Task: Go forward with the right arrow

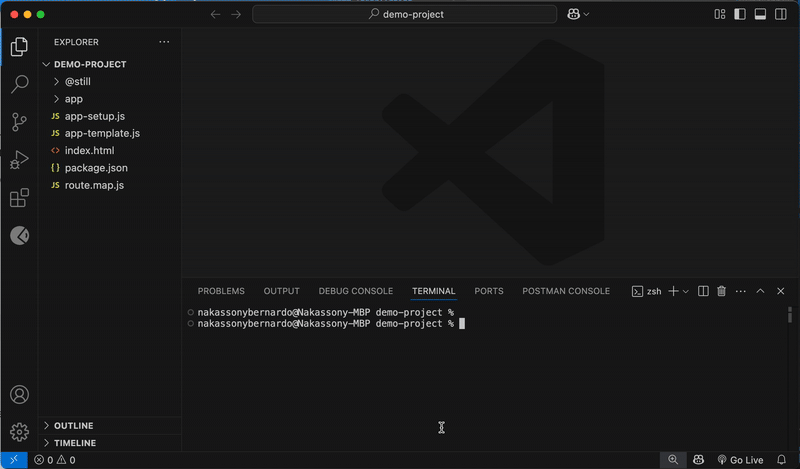Action: point(236,14)
